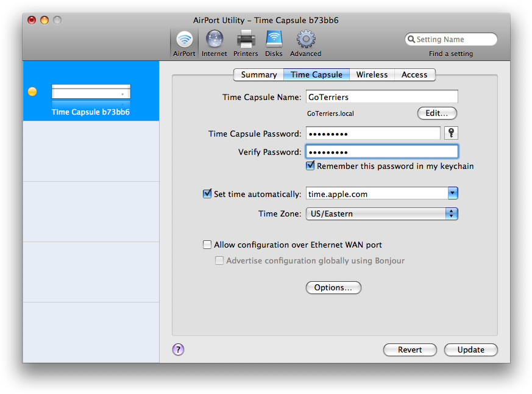Click the Update button
532x394 pixels.
pyautogui.click(x=470, y=349)
